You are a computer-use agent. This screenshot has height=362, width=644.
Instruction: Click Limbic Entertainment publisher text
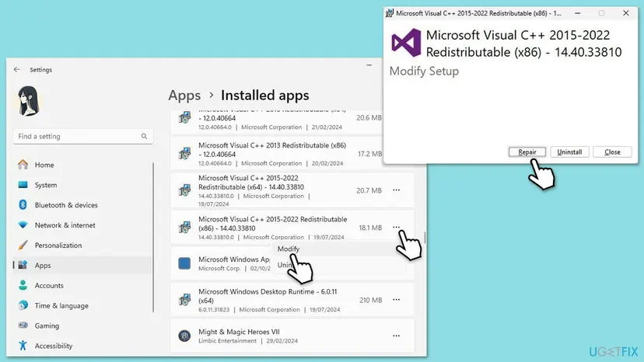(228, 341)
